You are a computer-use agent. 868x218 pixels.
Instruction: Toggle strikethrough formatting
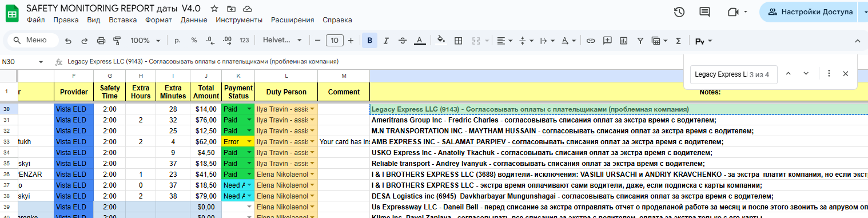click(x=403, y=41)
